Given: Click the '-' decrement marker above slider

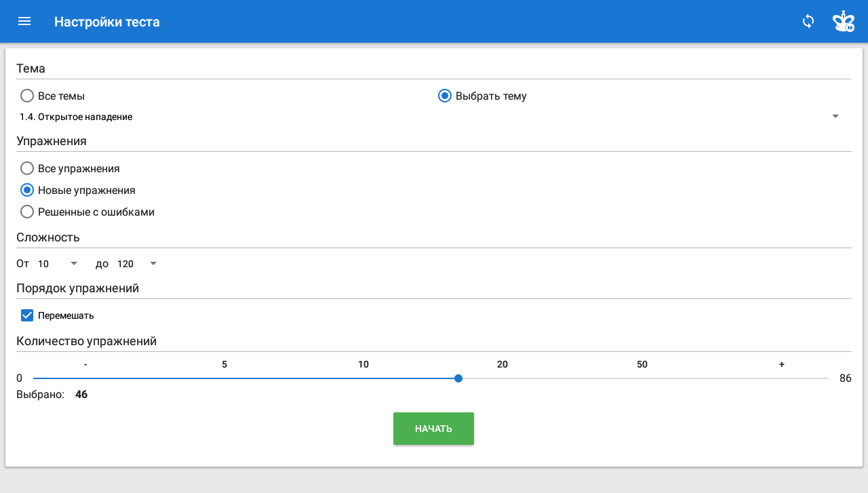Looking at the screenshot, I should 85,364.
